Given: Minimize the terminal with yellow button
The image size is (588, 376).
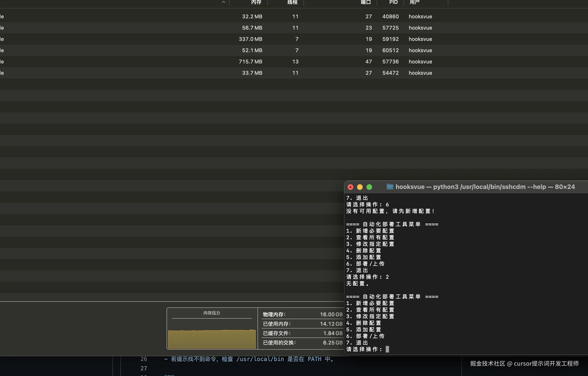Looking at the screenshot, I should (360, 187).
